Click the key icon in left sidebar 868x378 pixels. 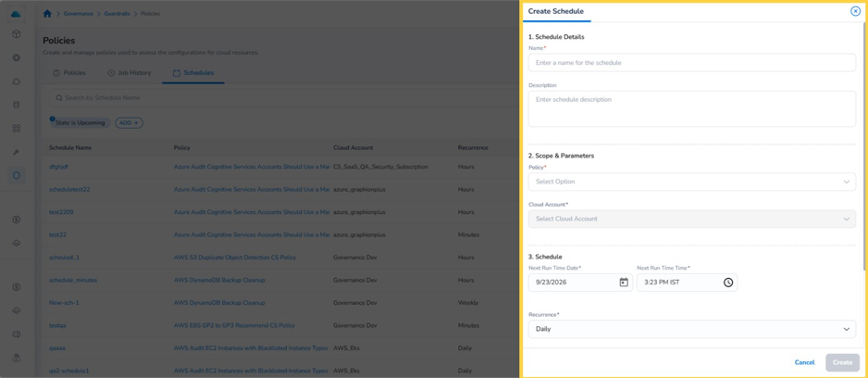[17, 152]
